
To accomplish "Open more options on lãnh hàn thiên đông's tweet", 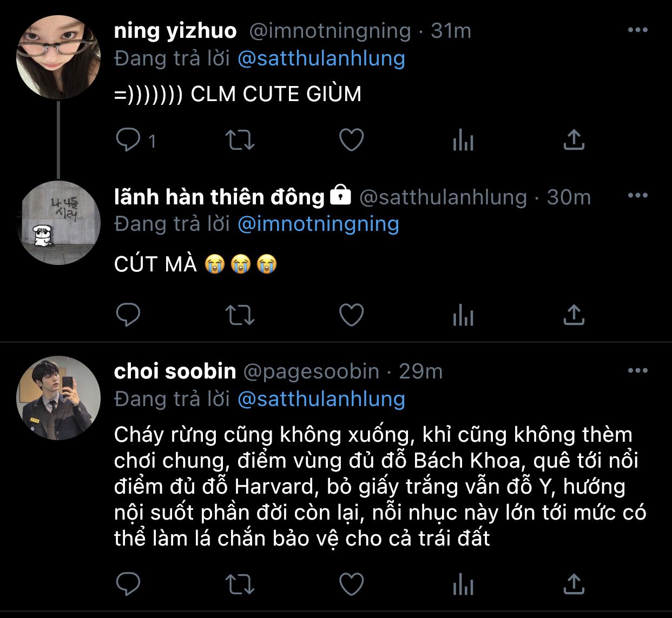I will [x=637, y=196].
